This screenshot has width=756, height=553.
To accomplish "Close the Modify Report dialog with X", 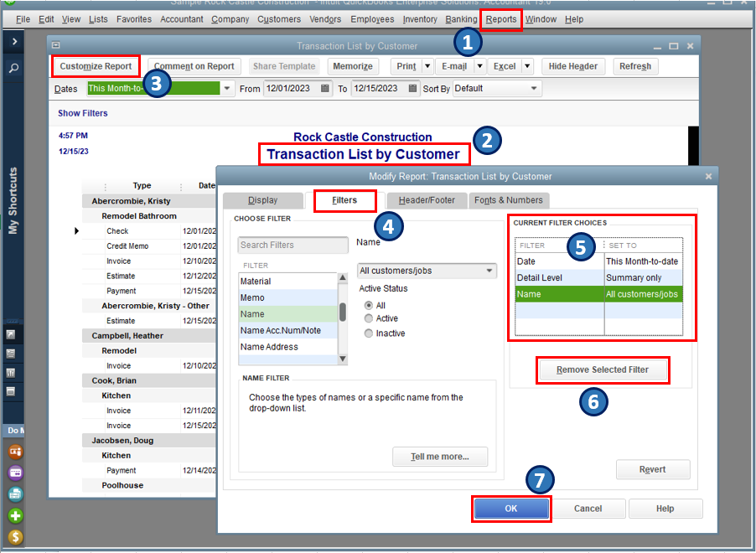I will (x=708, y=177).
